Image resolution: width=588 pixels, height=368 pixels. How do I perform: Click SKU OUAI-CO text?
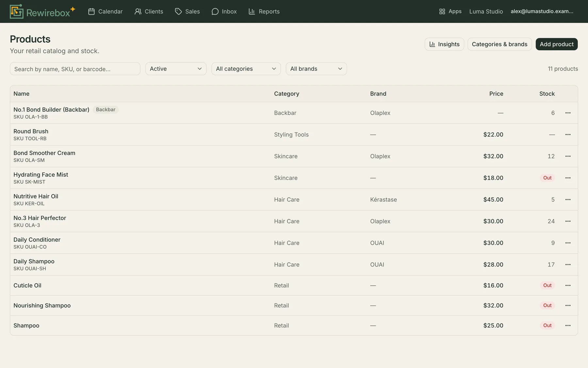30,247
